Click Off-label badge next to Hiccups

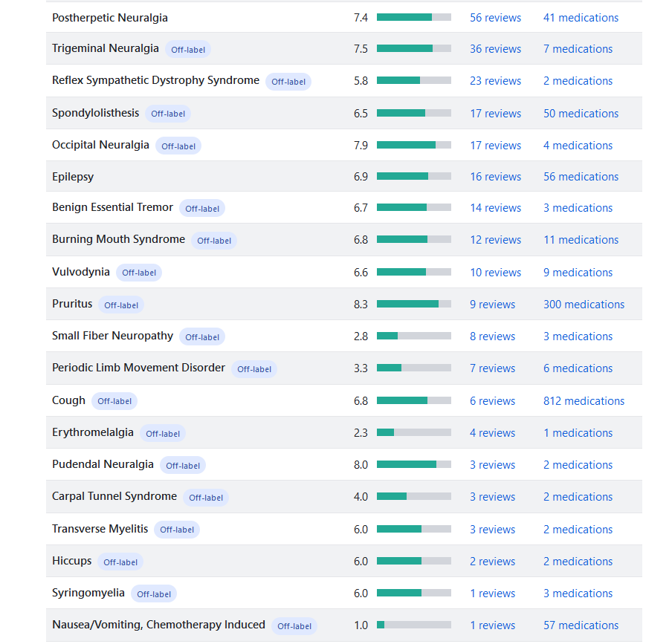click(120, 562)
